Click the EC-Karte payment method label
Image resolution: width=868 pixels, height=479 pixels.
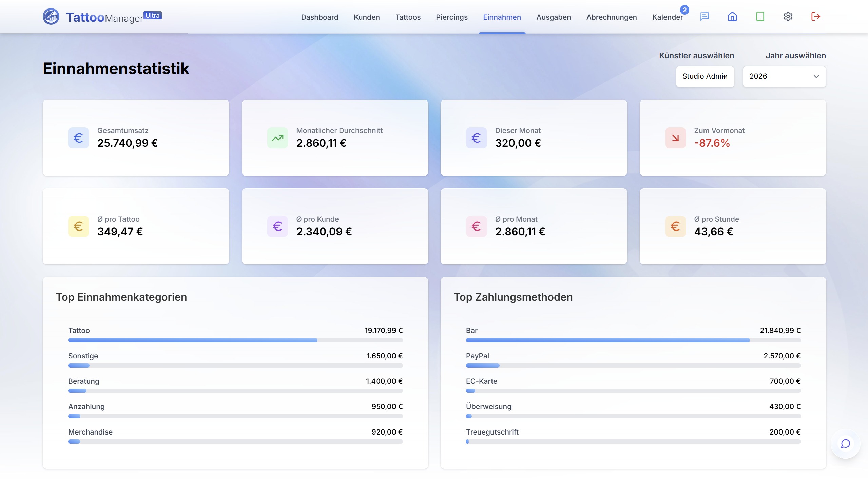(x=482, y=381)
